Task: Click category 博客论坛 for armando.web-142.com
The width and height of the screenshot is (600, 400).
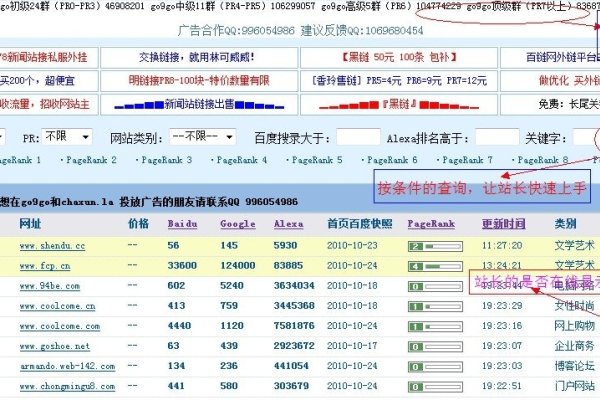Action: pyautogui.click(x=575, y=366)
